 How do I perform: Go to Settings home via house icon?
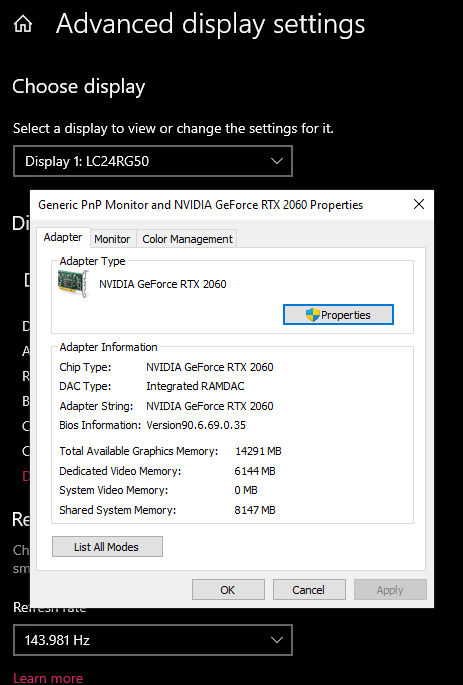pos(23,24)
